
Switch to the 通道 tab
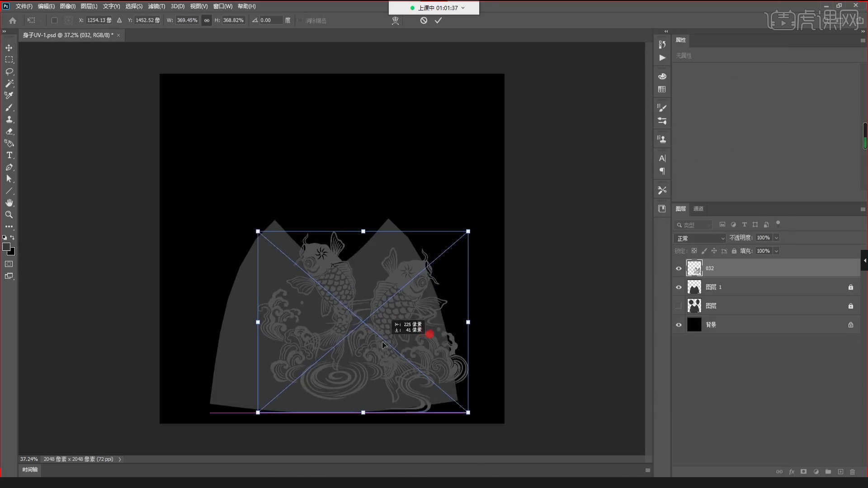(x=698, y=209)
